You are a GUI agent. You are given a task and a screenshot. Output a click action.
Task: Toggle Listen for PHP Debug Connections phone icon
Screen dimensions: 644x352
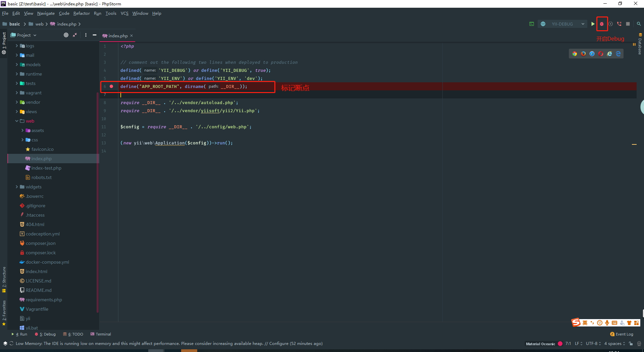pos(619,24)
